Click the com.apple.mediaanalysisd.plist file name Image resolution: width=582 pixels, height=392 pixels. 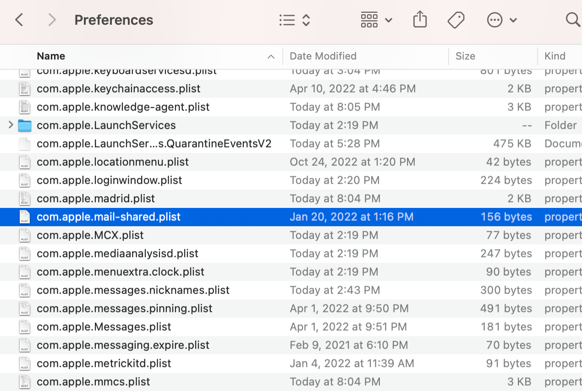click(x=118, y=253)
